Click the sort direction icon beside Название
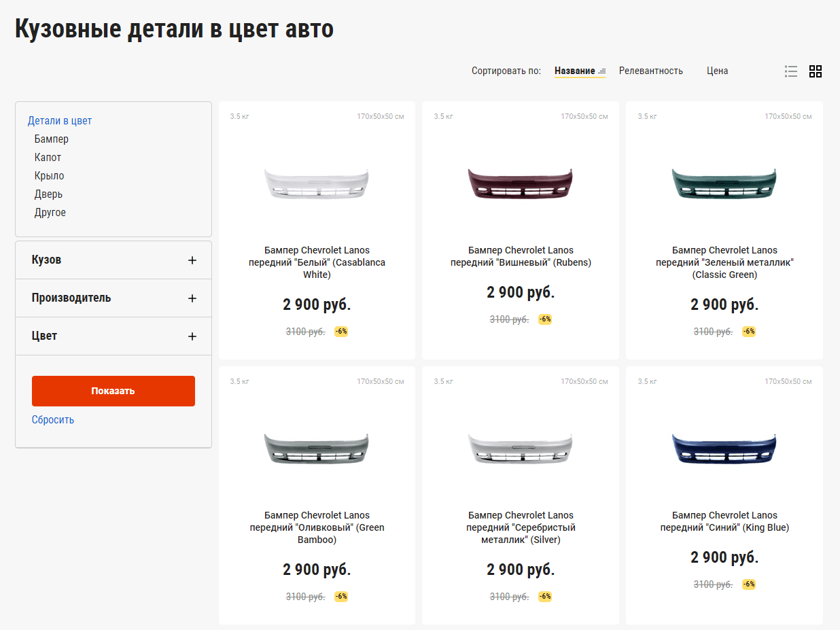 601,71
